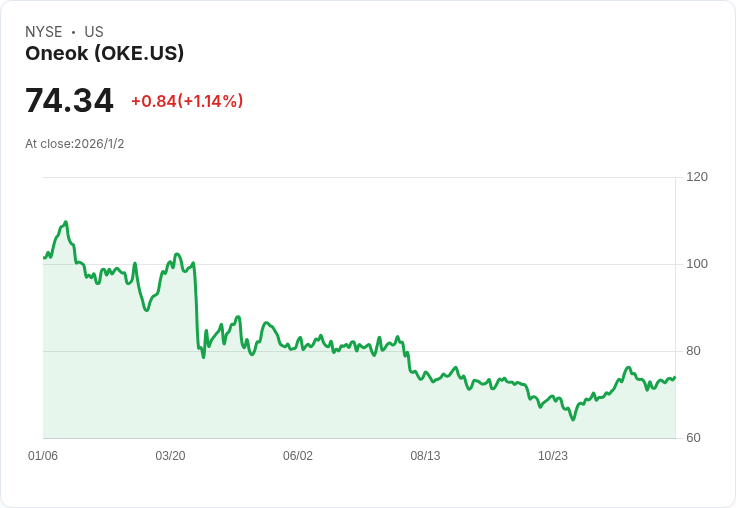Click the 100 y-axis label

click(x=697, y=264)
